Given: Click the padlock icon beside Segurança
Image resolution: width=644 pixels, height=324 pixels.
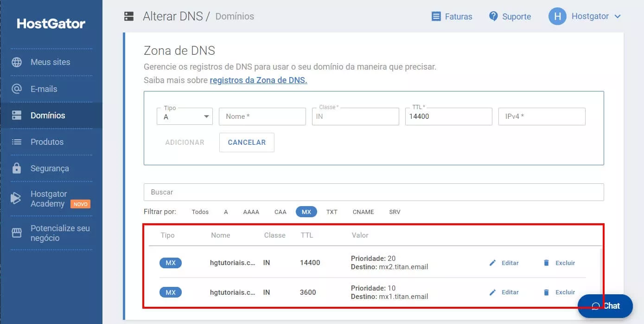Looking at the screenshot, I should point(17,168).
